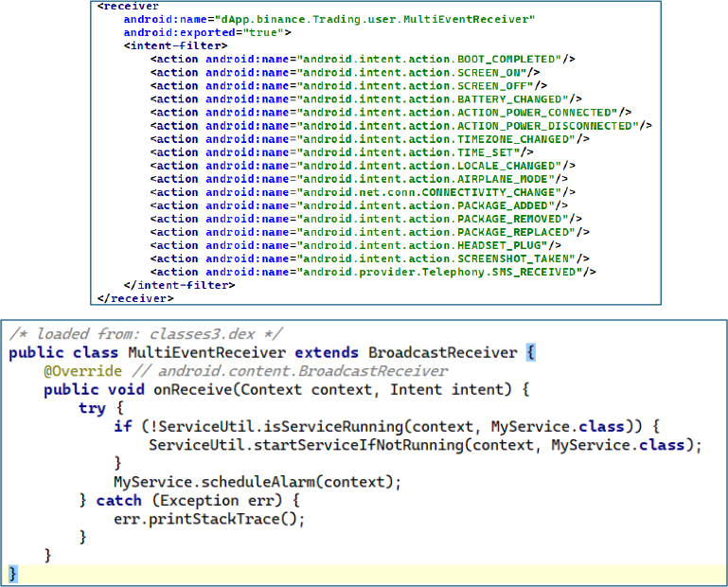Click the closing </intent-filter> tag
Viewport: 728px width, 587px height.
[179, 285]
